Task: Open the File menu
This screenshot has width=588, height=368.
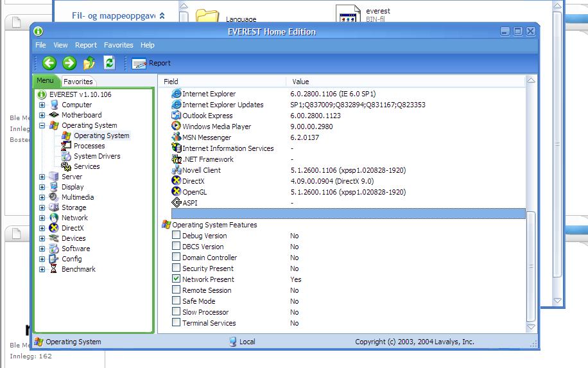Action: (x=40, y=45)
